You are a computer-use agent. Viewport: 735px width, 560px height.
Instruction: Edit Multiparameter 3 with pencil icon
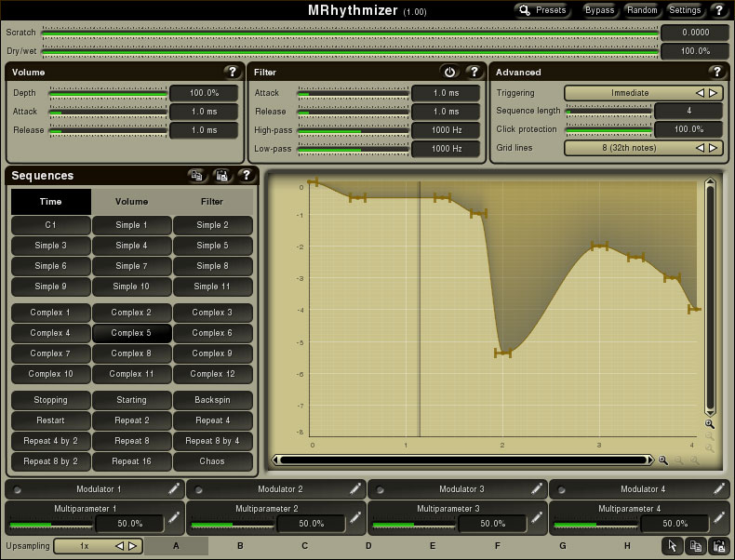(537, 518)
